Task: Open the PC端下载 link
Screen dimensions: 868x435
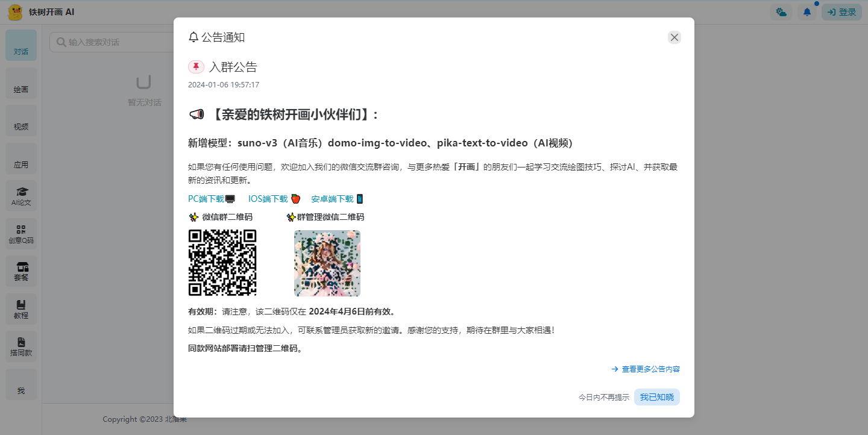Action: pos(212,199)
